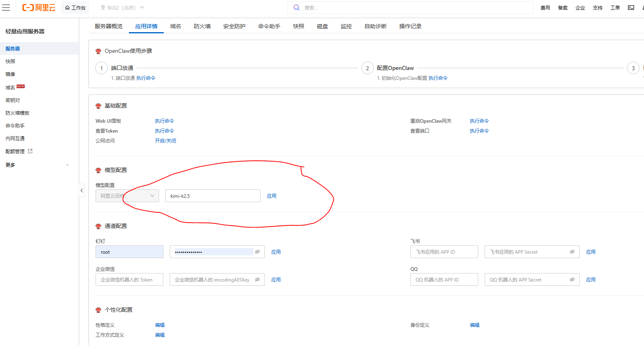Click the Alibaba Cloud logo
The width and height of the screenshot is (644, 345).
tap(39, 8)
